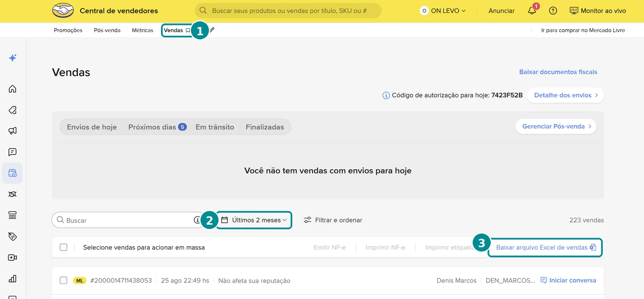Switch to Finalizadas tab
Image resolution: width=644 pixels, height=299 pixels.
[x=265, y=127]
